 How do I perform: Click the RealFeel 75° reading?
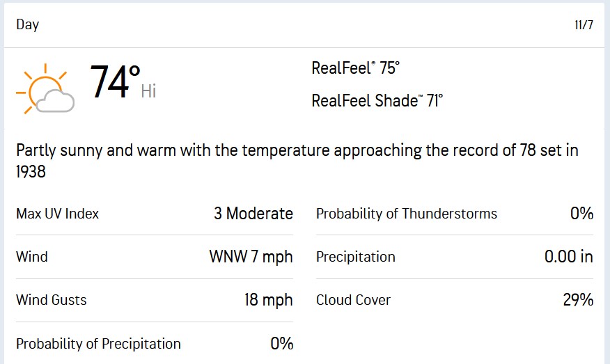point(355,68)
